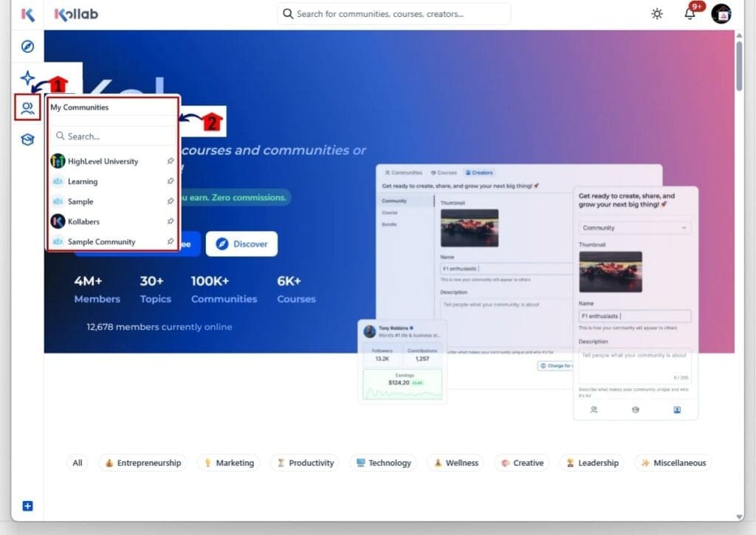The height and width of the screenshot is (535, 756).
Task: Click the top search bar for communities
Action: click(394, 14)
